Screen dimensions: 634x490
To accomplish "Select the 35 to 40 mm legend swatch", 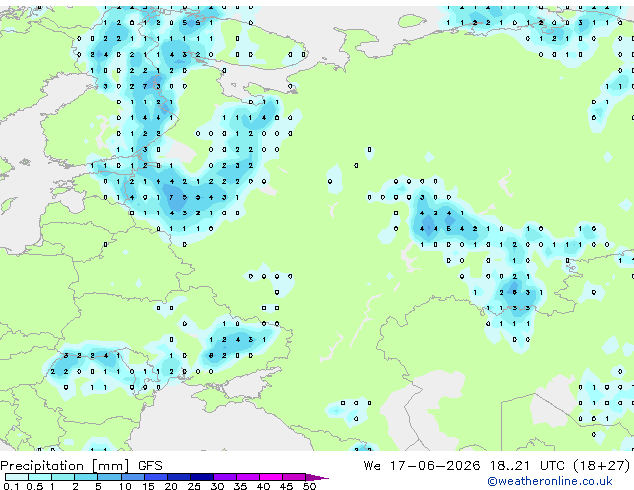I will click(x=248, y=477).
